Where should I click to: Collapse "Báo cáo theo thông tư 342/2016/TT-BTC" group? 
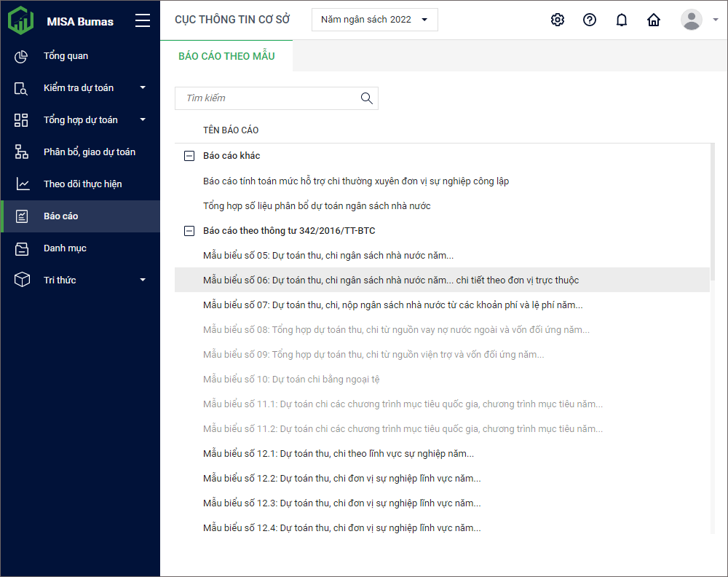(x=189, y=231)
